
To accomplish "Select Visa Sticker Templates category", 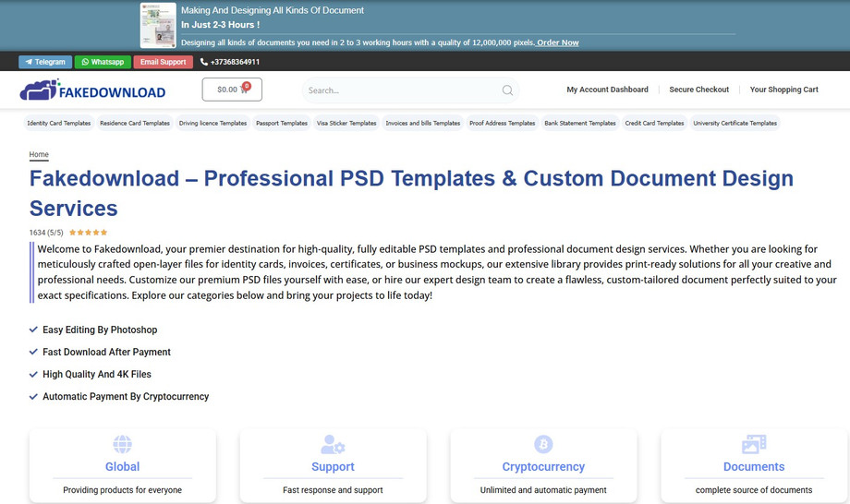I will coord(346,123).
